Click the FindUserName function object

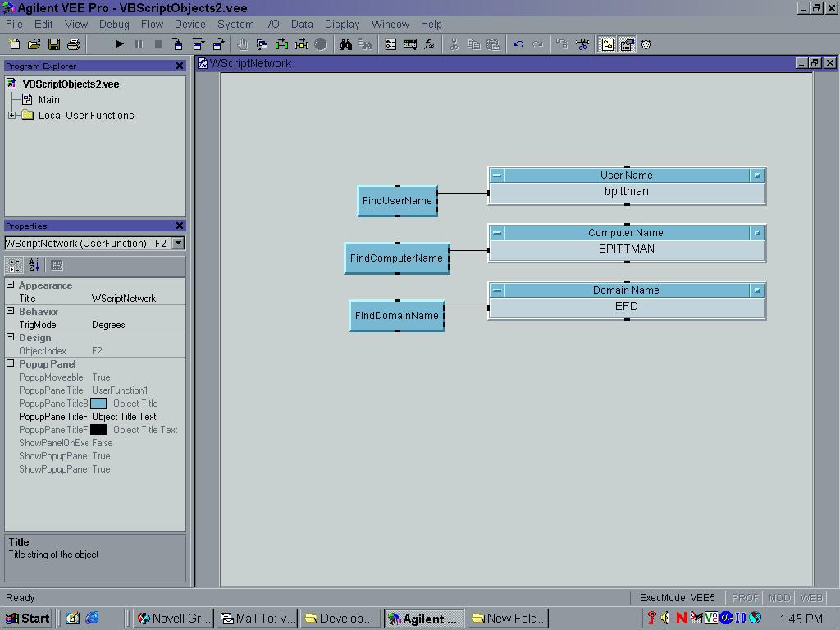[x=397, y=201]
